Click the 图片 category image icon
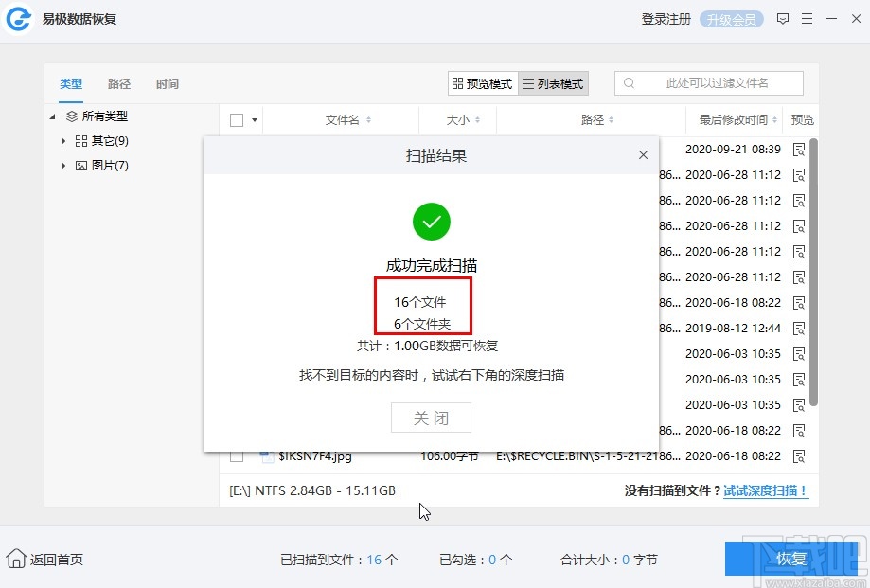The height and width of the screenshot is (588, 870). coord(81,166)
